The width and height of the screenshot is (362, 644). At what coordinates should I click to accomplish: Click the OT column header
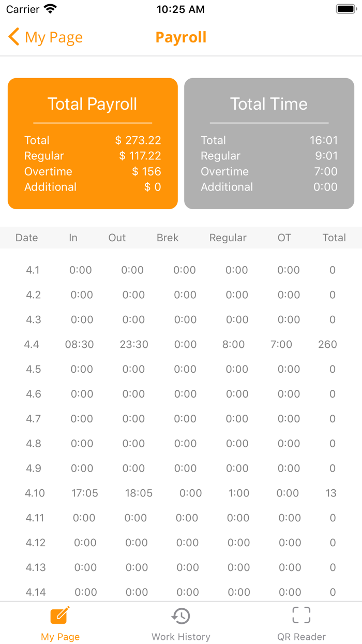284,238
